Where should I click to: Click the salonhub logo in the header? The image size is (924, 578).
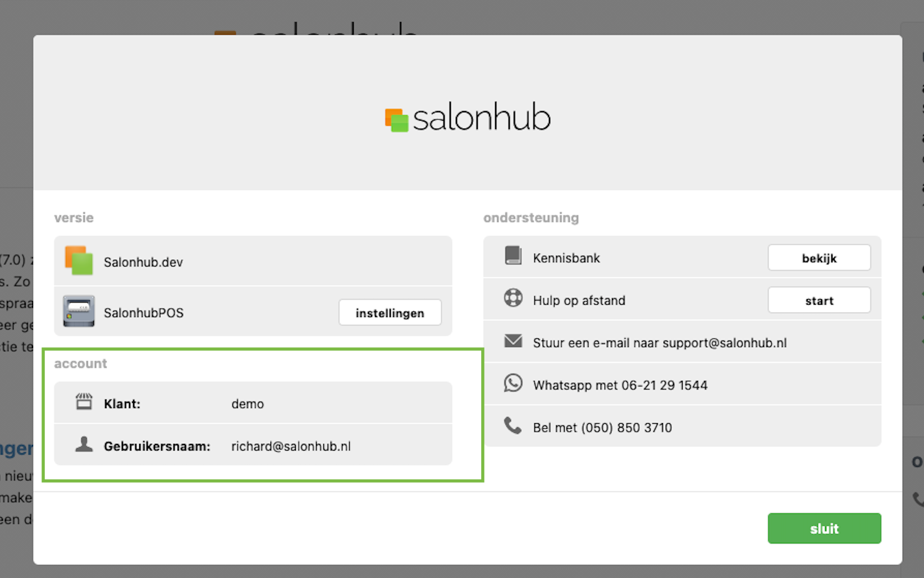pos(468,117)
